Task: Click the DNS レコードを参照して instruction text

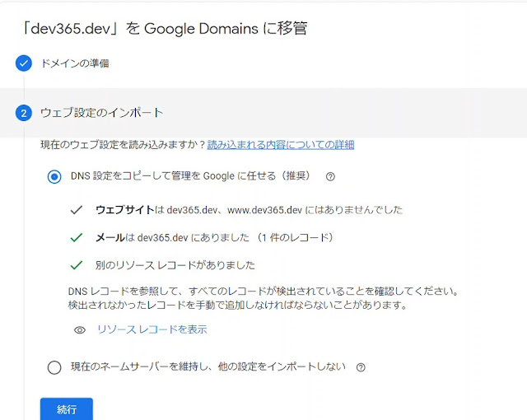Action: 263,298
